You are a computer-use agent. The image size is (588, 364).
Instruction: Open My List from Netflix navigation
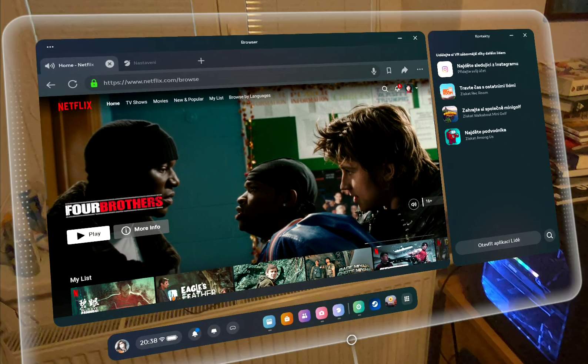216,98
